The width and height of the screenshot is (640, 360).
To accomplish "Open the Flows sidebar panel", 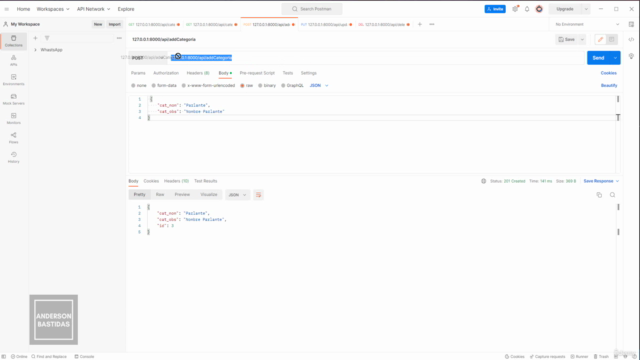I will [x=13, y=138].
